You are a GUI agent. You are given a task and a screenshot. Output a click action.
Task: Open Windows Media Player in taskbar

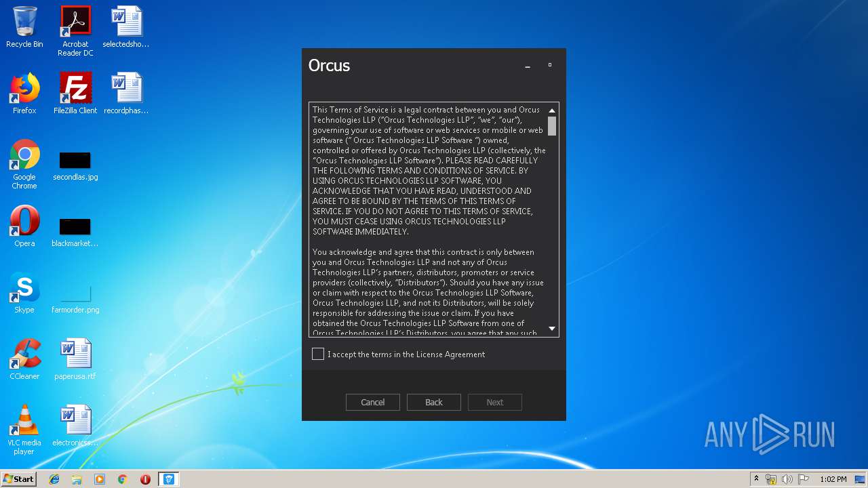coord(100,479)
